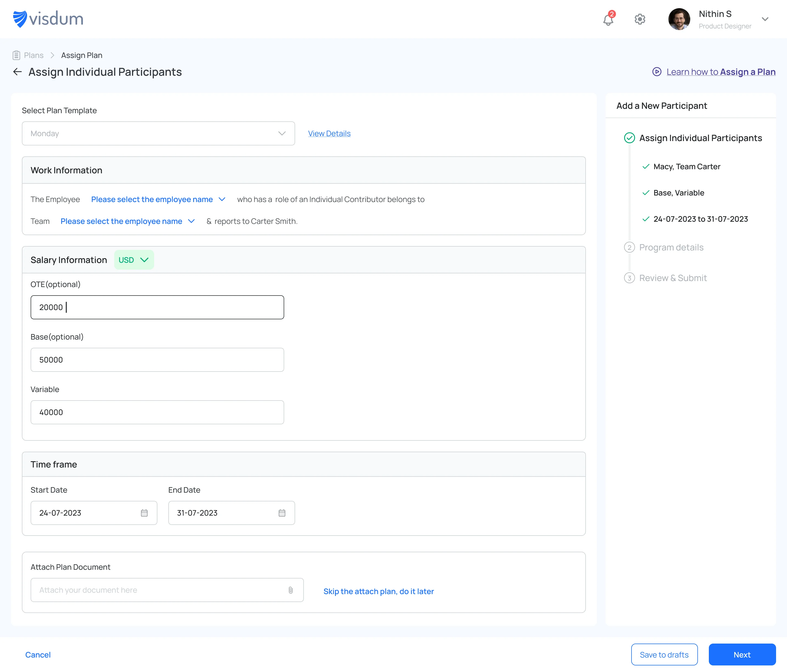Click Cancel
This screenshot has height=672, width=787.
[38, 655]
